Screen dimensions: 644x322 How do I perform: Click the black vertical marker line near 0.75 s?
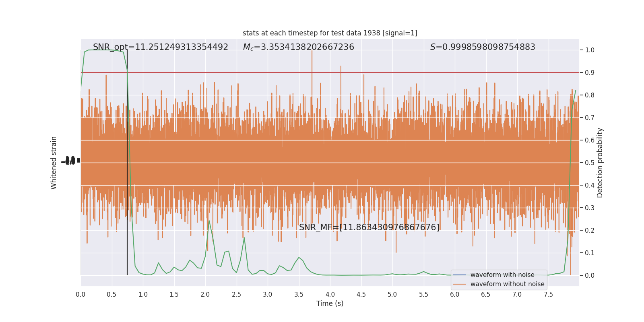coord(127,163)
